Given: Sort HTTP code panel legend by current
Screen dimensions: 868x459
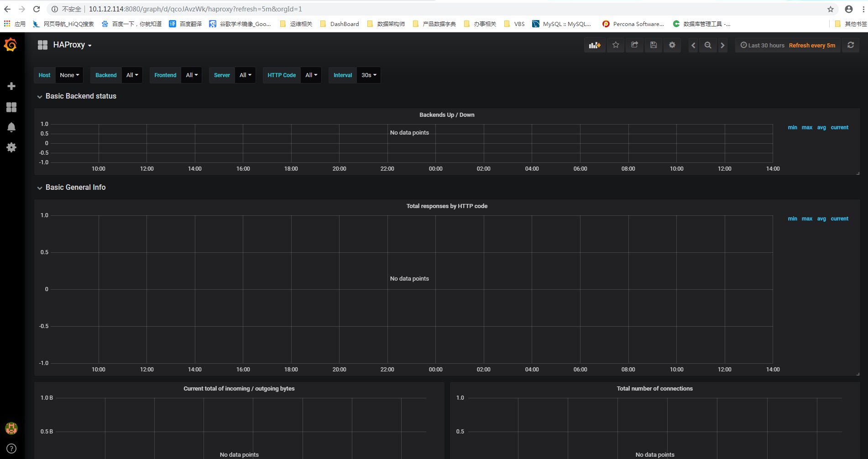Looking at the screenshot, I should tap(840, 219).
